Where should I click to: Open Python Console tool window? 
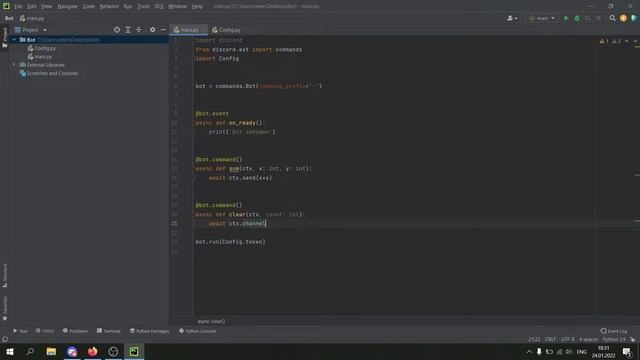[x=198, y=331]
